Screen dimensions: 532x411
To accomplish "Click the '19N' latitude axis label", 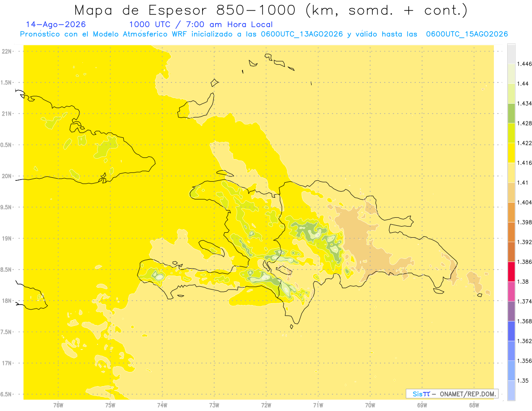I will click(x=7, y=239).
